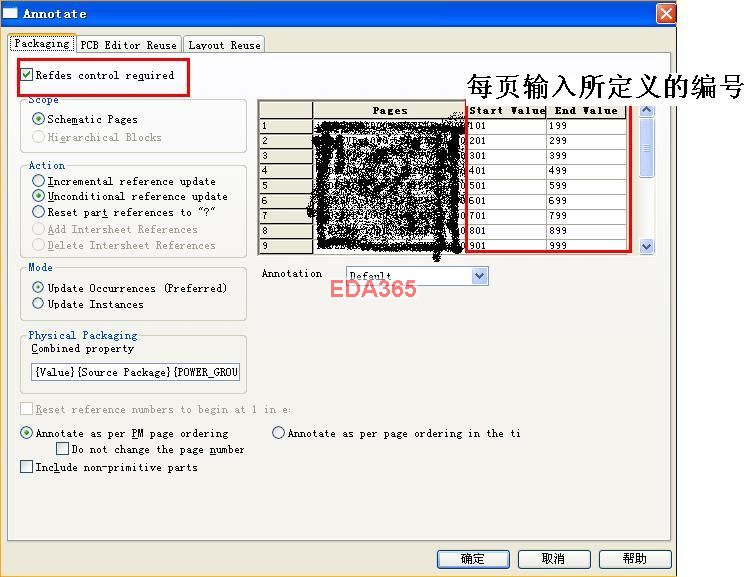Click Start Value cell 101
The width and height of the screenshot is (748, 577).
507,125
